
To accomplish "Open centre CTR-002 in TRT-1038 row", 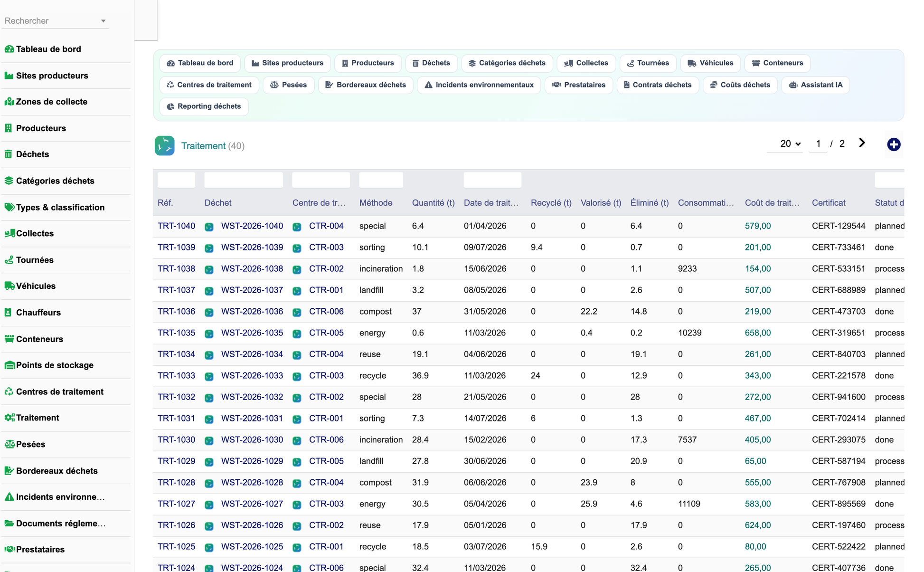I will [x=326, y=269].
